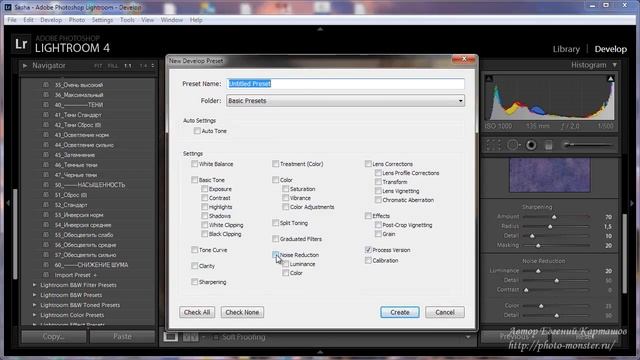Adjust the Sharpening Amount slider
Image resolution: width=640 pixels, height=360 pixels.
coord(554,217)
